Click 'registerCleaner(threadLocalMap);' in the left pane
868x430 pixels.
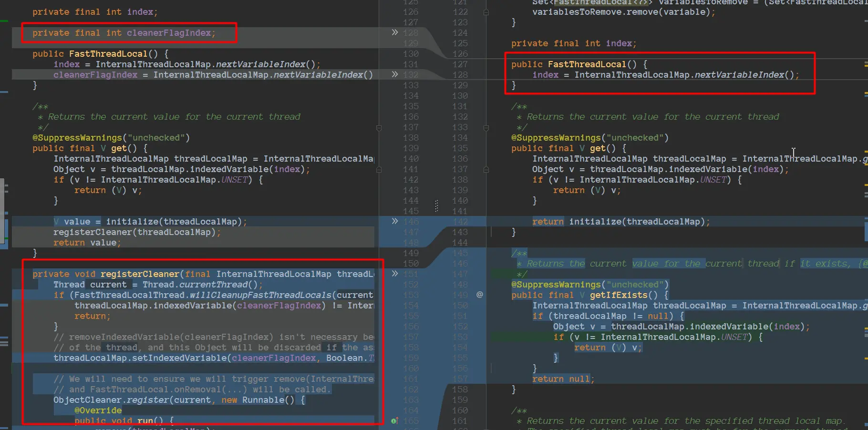(137, 232)
